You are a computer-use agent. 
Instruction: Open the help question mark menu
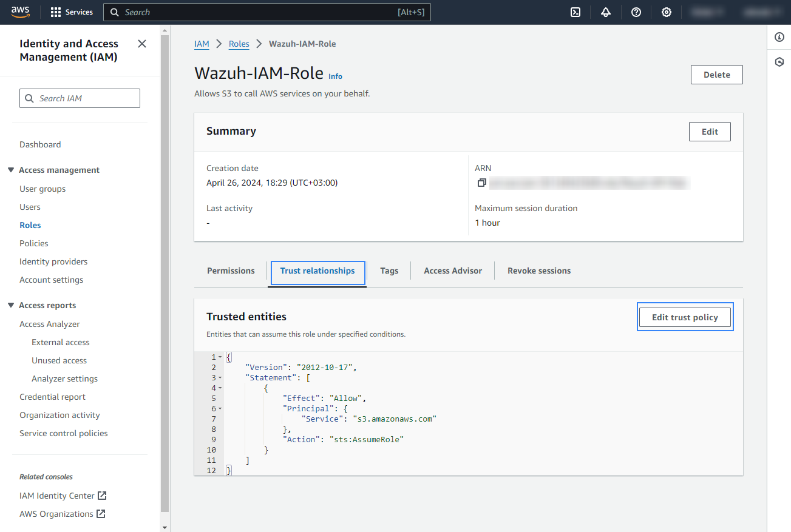636,12
